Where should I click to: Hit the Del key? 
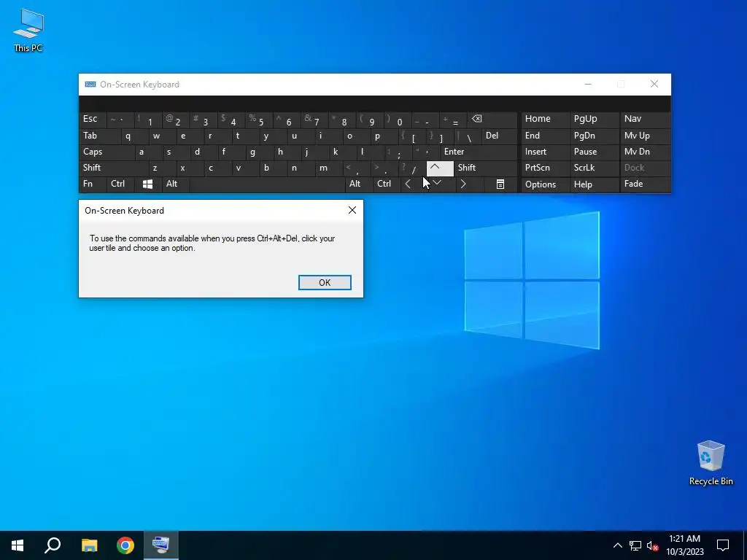coord(499,136)
